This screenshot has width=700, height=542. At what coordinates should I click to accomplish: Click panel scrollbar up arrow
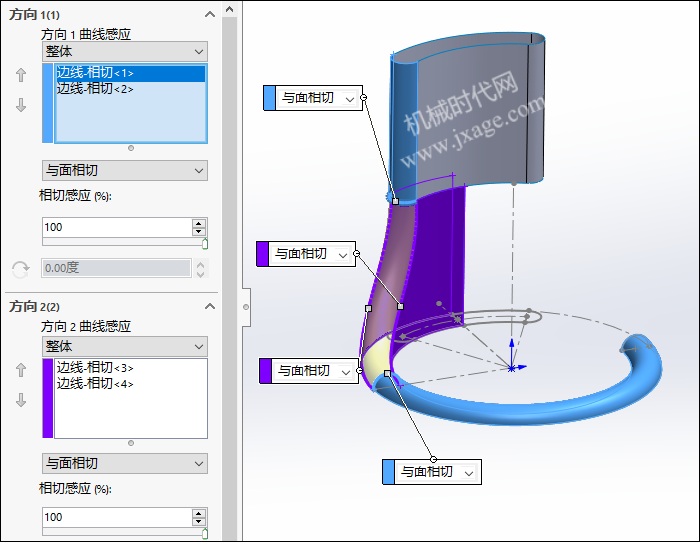click(229, 9)
